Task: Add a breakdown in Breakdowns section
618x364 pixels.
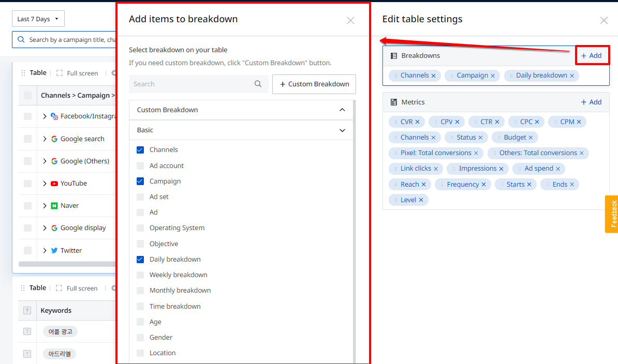Action: pos(591,55)
